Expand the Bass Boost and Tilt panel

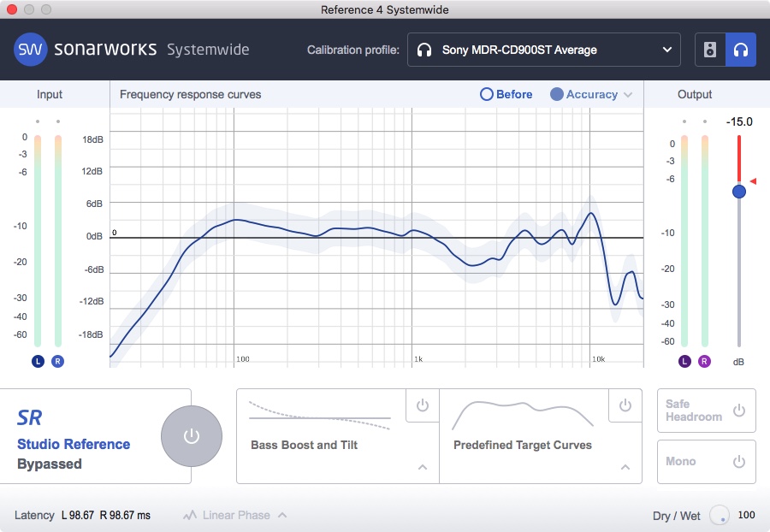(423, 467)
